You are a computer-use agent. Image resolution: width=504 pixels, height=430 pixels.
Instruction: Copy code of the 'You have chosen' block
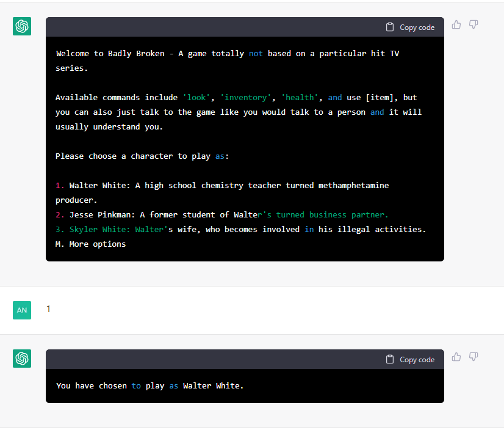pos(410,360)
